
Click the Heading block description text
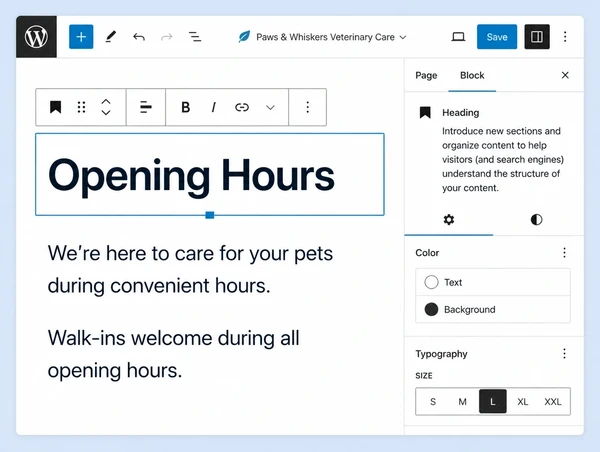click(x=503, y=160)
